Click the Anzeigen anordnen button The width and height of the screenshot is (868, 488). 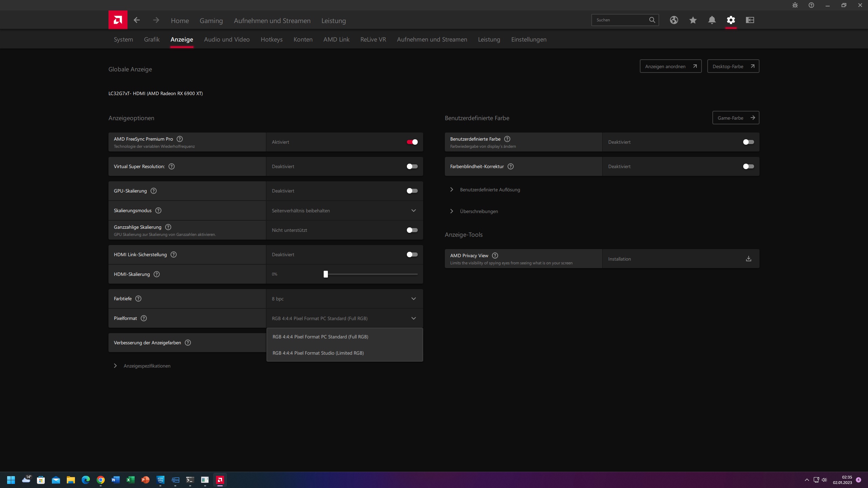(670, 66)
